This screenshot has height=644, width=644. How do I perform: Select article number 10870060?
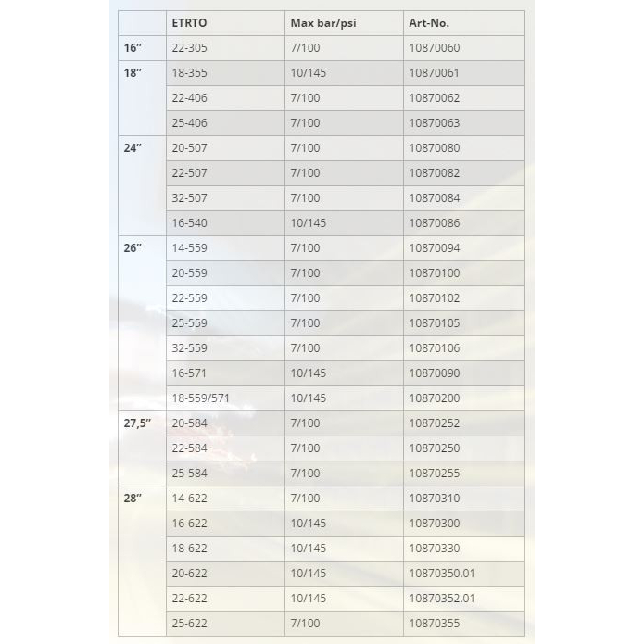coord(435,48)
